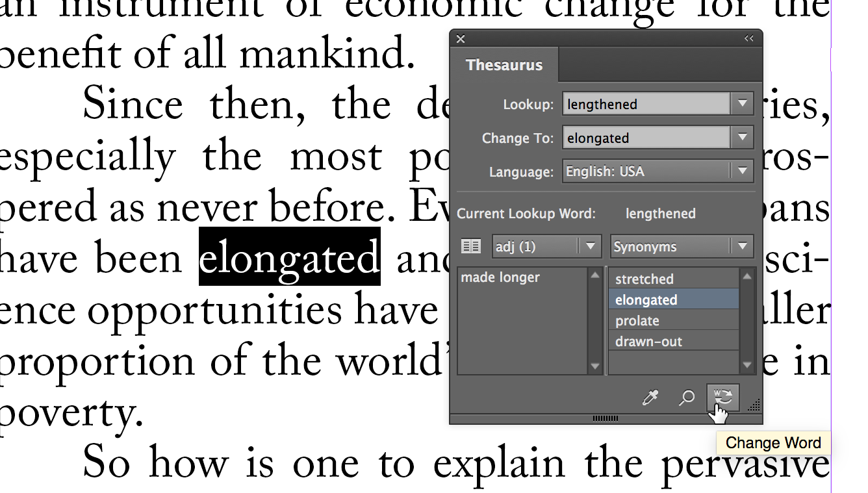Open the Change To dropdown
The width and height of the screenshot is (868, 493).
[743, 138]
